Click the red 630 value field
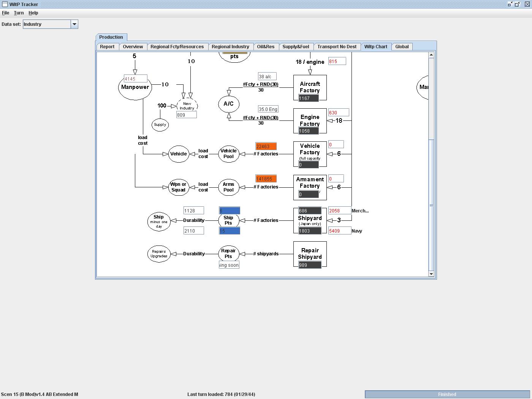The height and width of the screenshot is (399, 532). 338,112
